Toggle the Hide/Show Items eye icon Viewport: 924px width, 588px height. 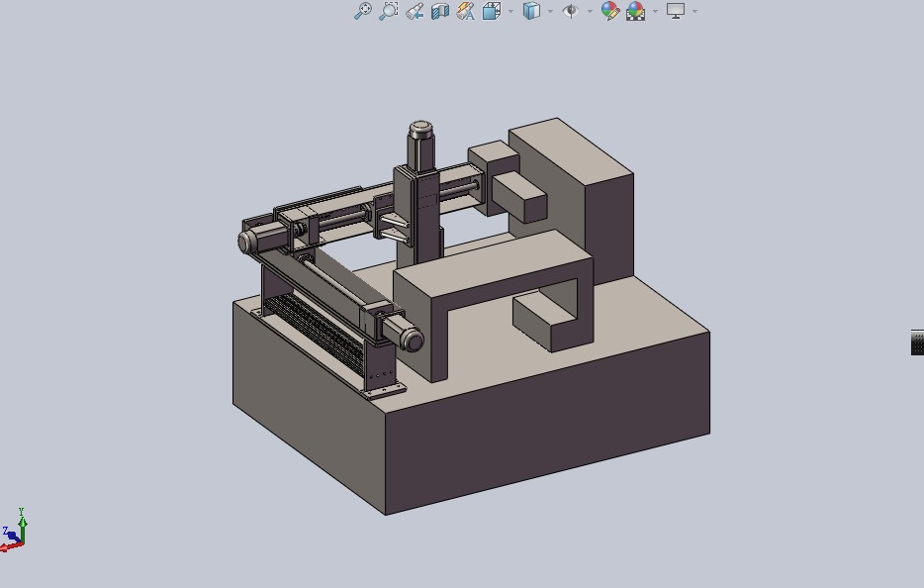coord(571,11)
